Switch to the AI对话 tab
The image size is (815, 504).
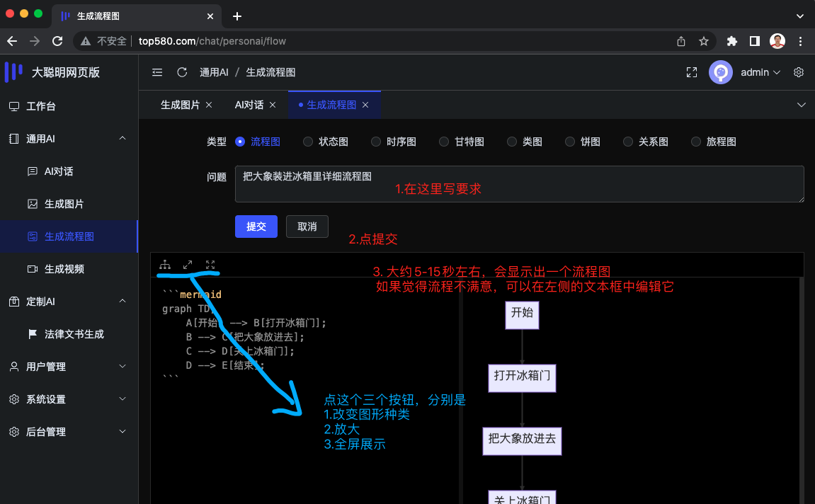(249, 104)
